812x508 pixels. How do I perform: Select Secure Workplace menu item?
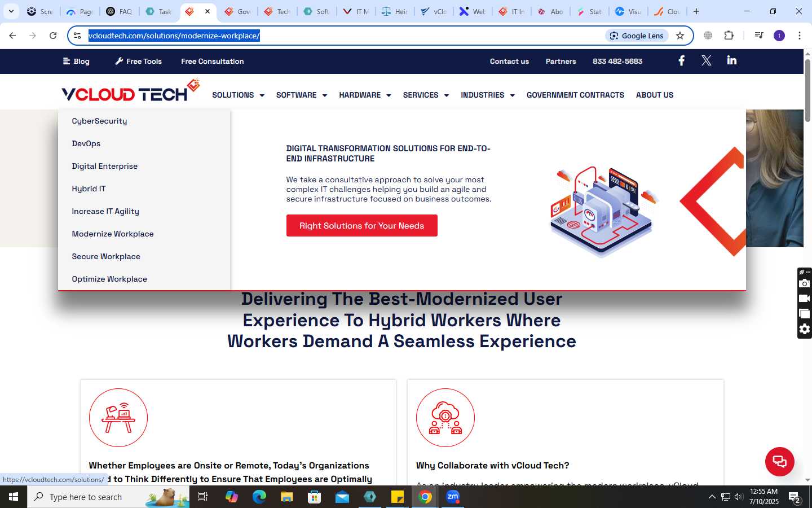coord(106,256)
